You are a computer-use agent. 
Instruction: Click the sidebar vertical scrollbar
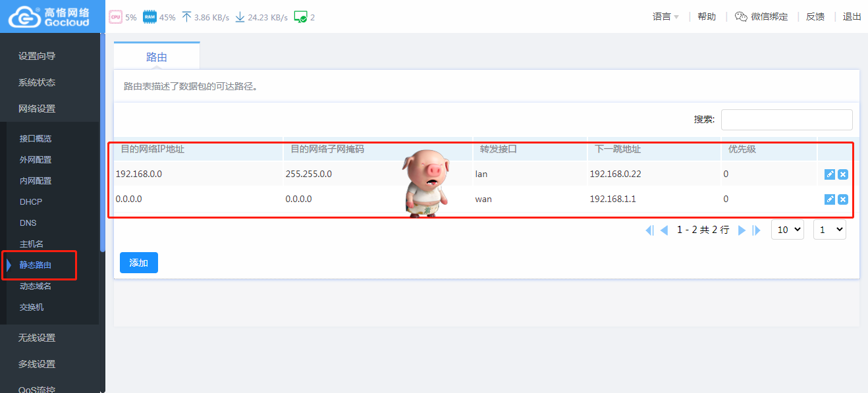pyautogui.click(x=102, y=142)
